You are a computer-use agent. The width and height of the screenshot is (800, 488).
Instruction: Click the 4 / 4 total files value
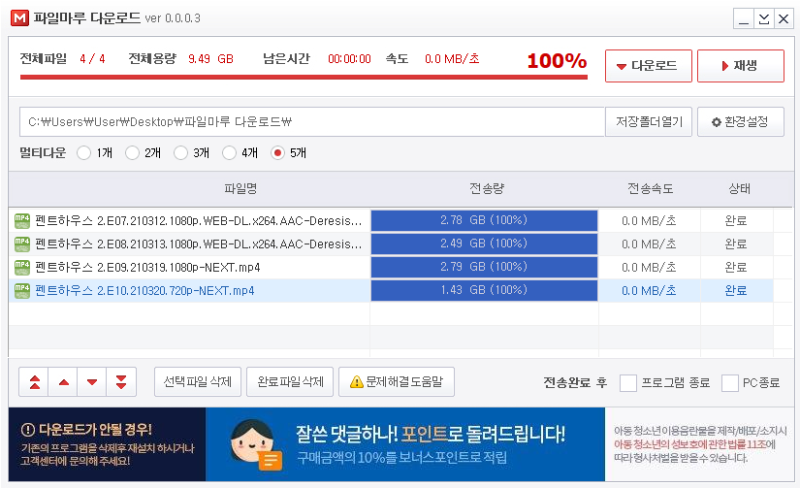(92, 59)
